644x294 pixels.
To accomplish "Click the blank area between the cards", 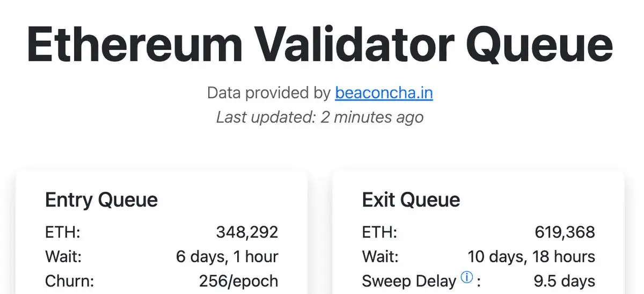I will pyautogui.click(x=320, y=236).
